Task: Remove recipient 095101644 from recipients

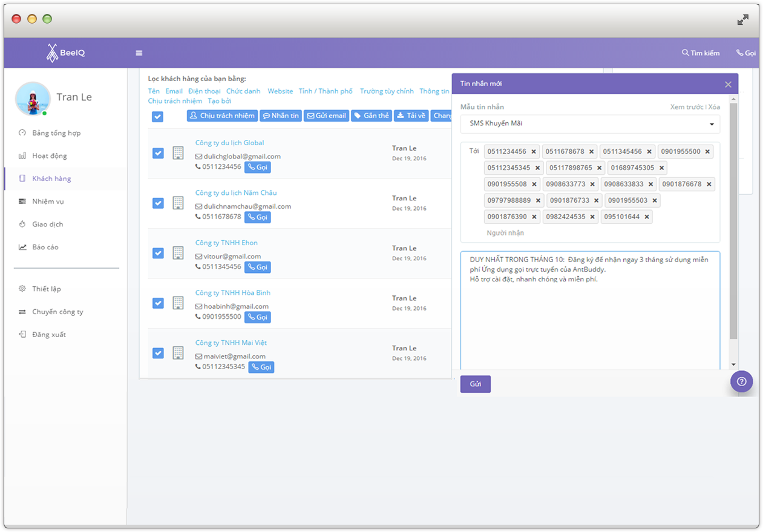Action: pyautogui.click(x=647, y=217)
